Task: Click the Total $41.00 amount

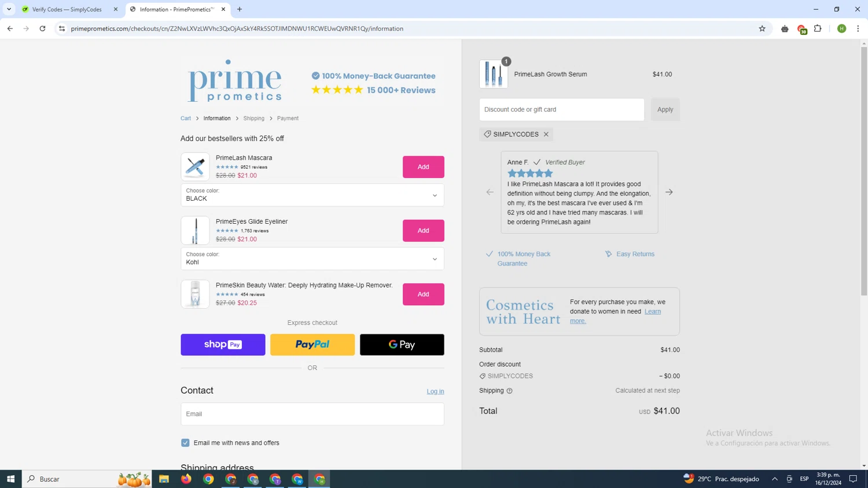Action: point(667,411)
